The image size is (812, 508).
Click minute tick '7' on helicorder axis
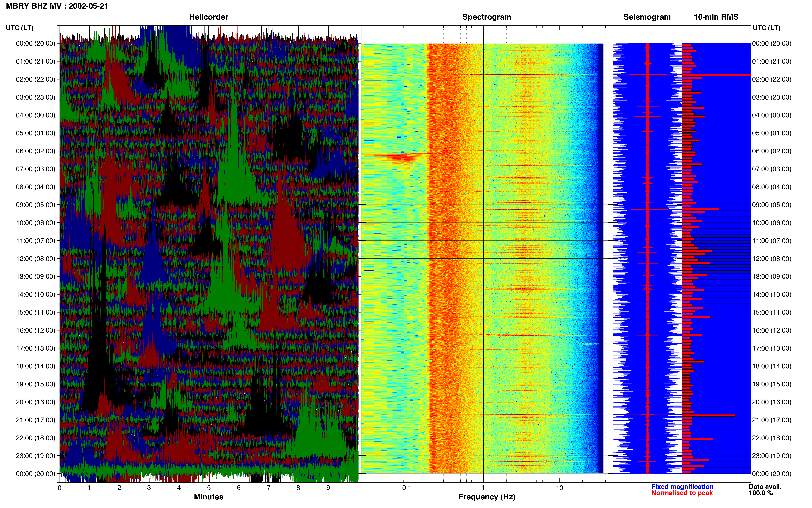coord(269,488)
